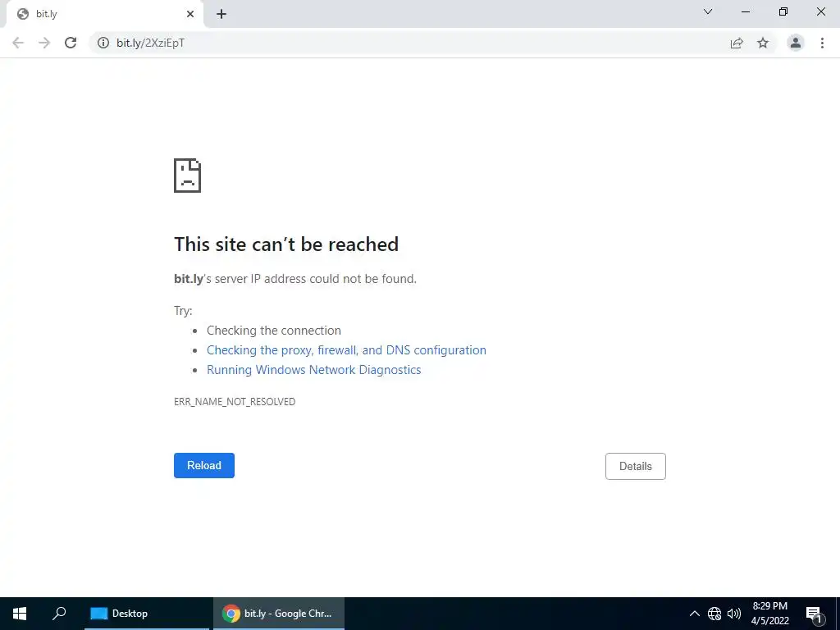
Task: Share this page via the share icon
Action: [737, 43]
